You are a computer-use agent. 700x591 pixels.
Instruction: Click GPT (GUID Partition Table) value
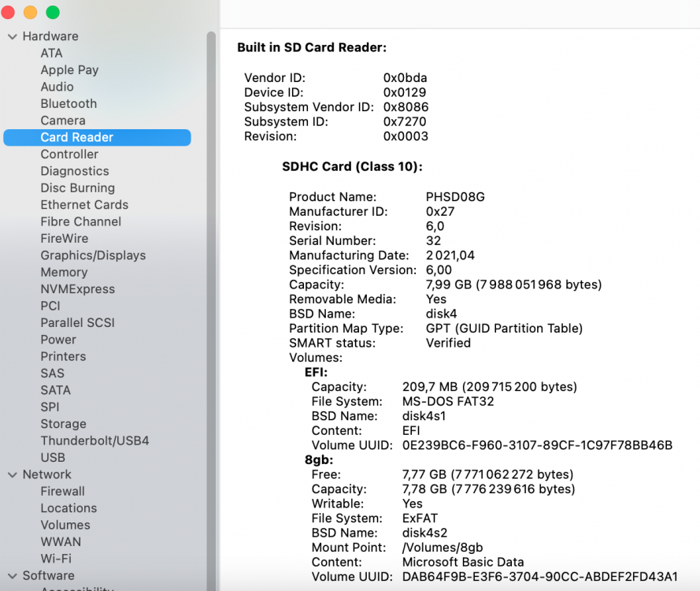tap(504, 329)
